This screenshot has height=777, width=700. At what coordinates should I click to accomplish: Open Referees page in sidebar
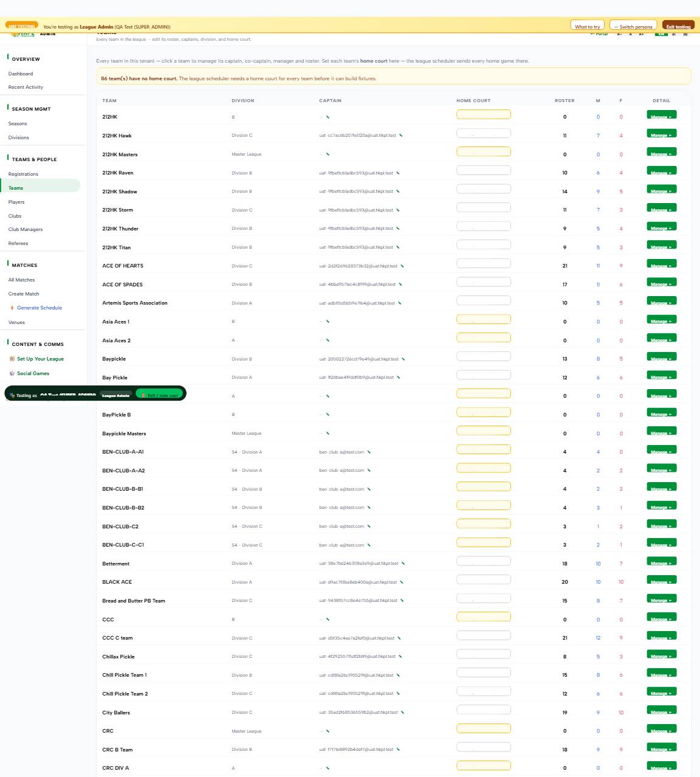18,243
